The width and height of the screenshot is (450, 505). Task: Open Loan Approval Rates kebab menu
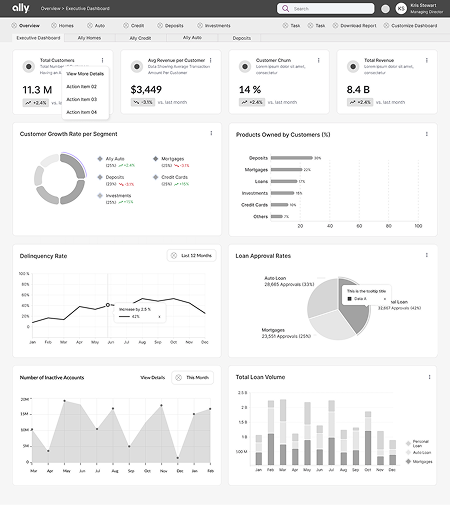point(426,255)
